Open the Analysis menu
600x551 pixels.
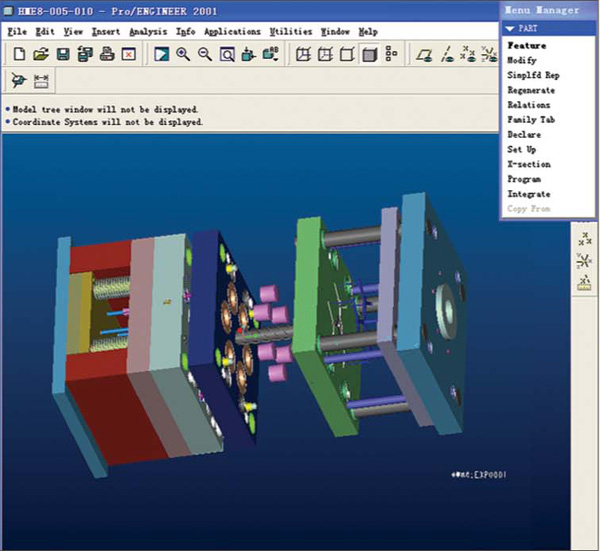click(x=148, y=32)
